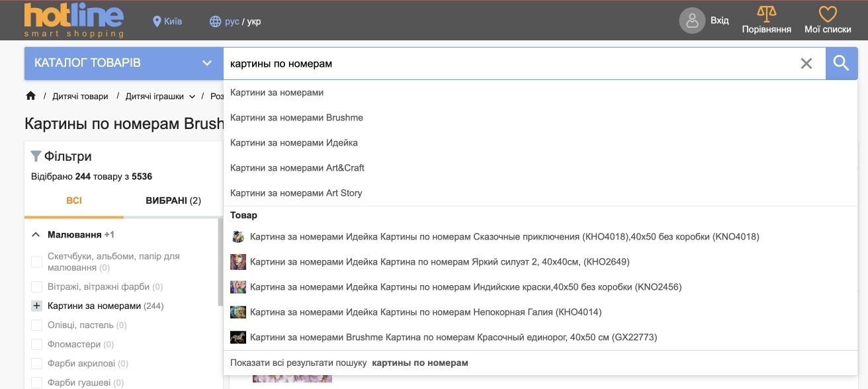Select suggestion Картини за номерами Brushme
The image size is (868, 389).
[x=541, y=118]
